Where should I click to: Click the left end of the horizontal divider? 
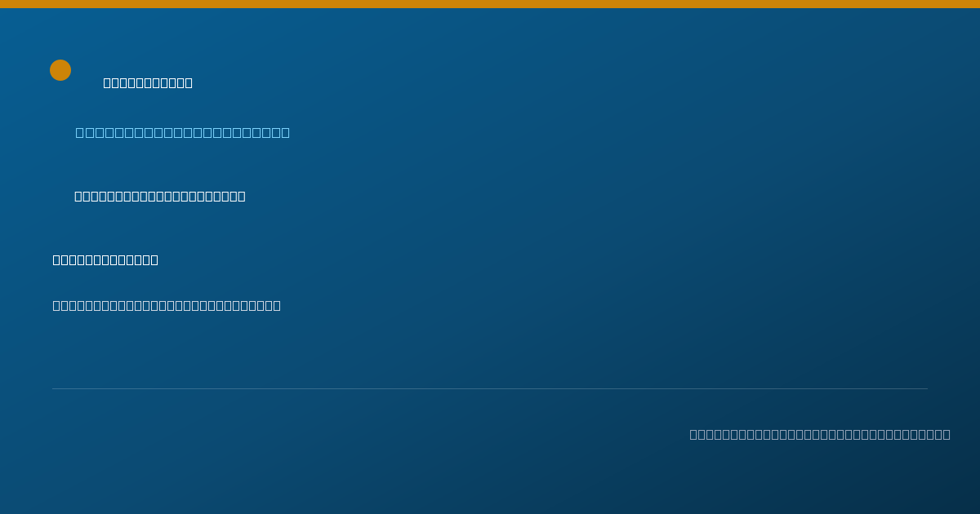(x=54, y=388)
